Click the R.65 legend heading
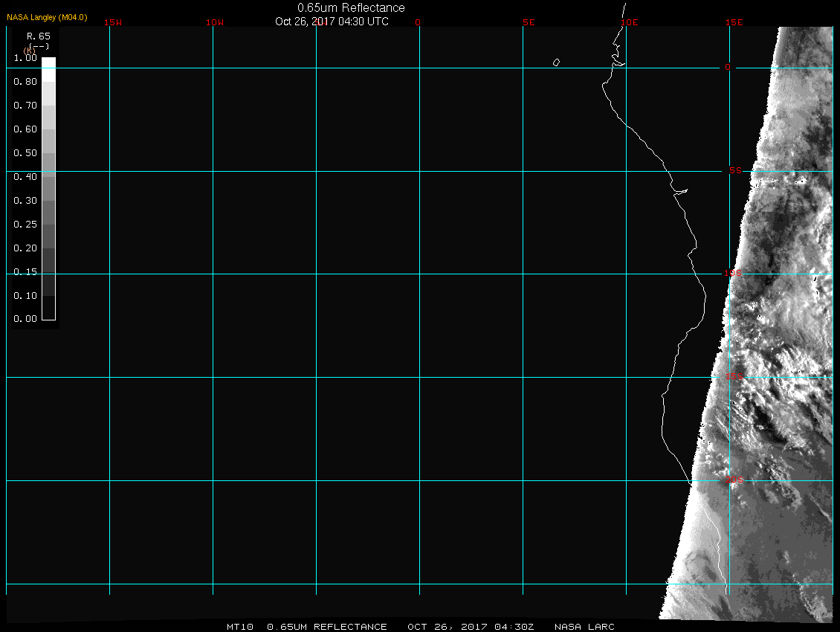Image resolution: width=840 pixels, height=632 pixels. pyautogui.click(x=39, y=36)
